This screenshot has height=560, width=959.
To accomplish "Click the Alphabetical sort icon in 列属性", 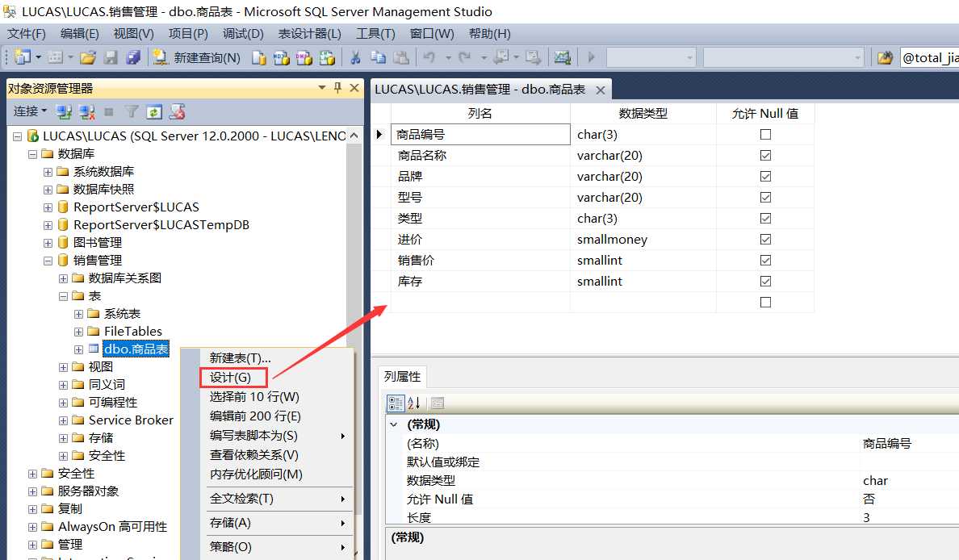I will point(414,403).
